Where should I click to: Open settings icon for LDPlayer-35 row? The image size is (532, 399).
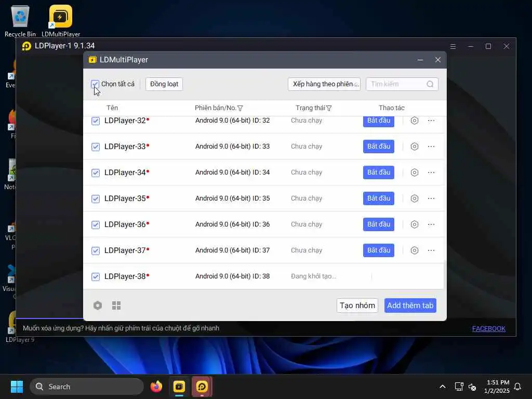click(x=414, y=198)
